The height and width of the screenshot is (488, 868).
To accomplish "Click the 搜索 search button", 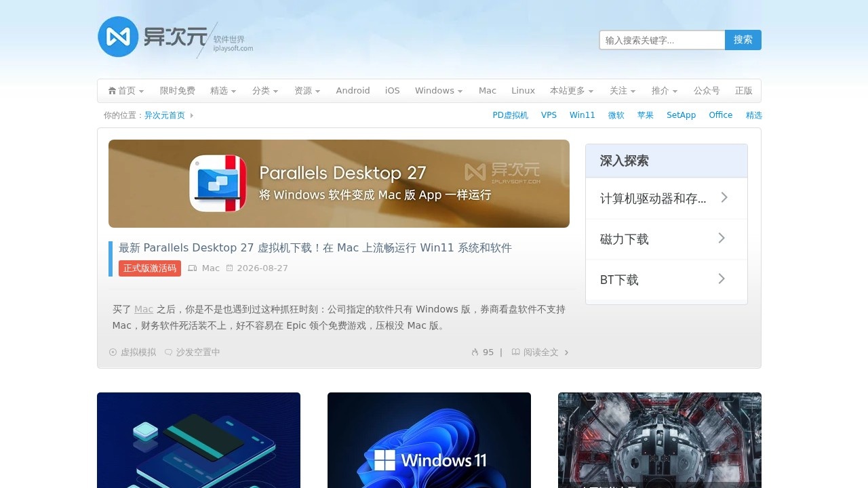I will click(743, 40).
